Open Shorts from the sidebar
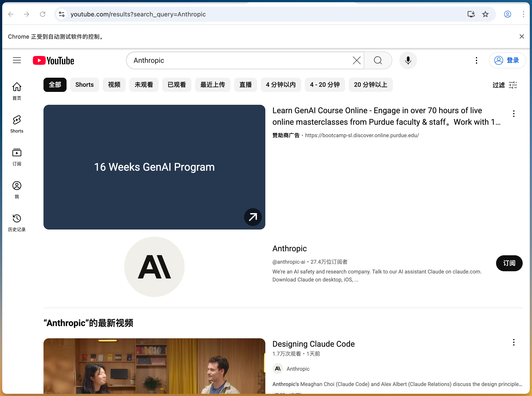 click(x=16, y=123)
